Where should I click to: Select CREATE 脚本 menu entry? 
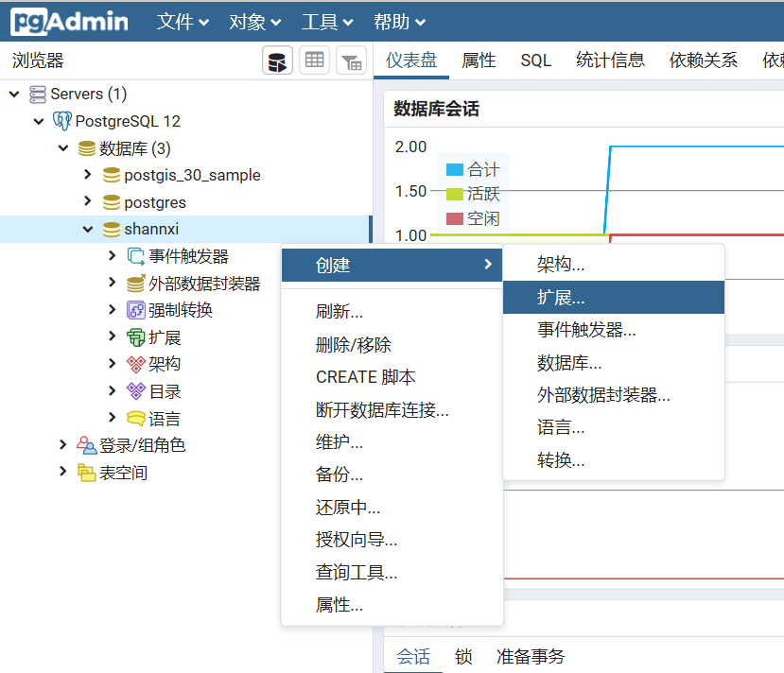pos(392,377)
